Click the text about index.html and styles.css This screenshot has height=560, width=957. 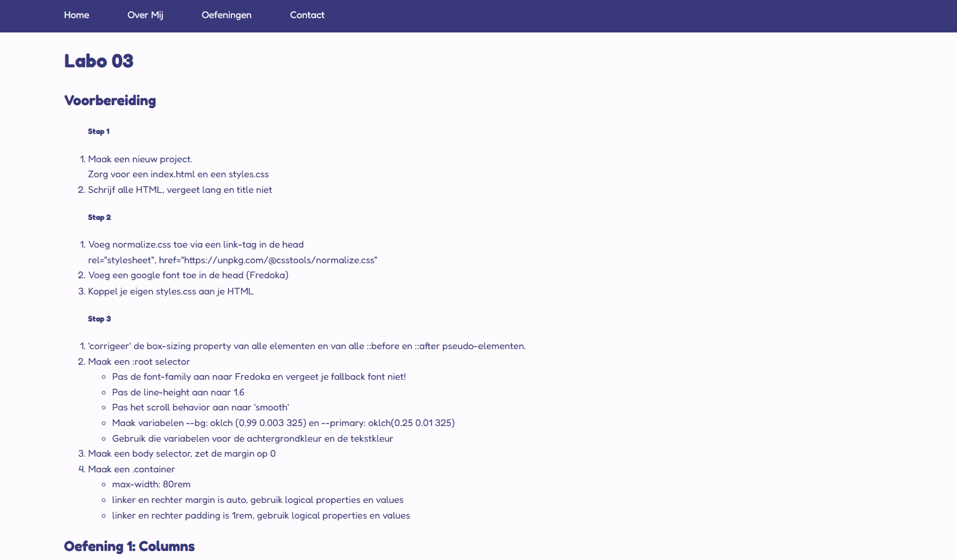179,174
